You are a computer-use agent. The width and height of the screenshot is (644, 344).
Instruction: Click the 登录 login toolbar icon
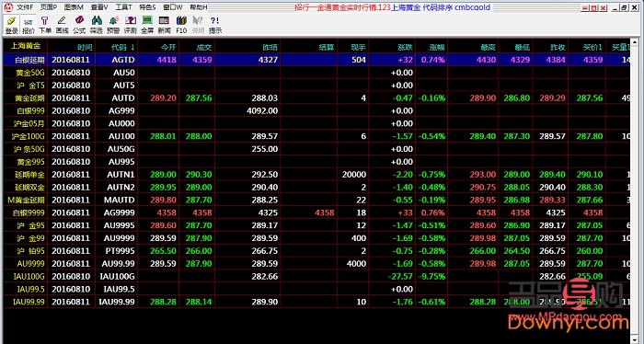coord(11,25)
